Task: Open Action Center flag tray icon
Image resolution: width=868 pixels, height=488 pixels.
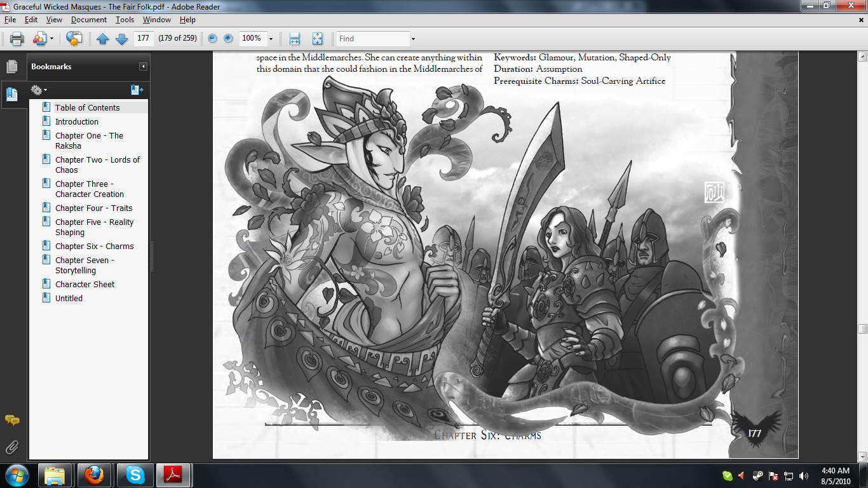Action: pyautogui.click(x=773, y=475)
